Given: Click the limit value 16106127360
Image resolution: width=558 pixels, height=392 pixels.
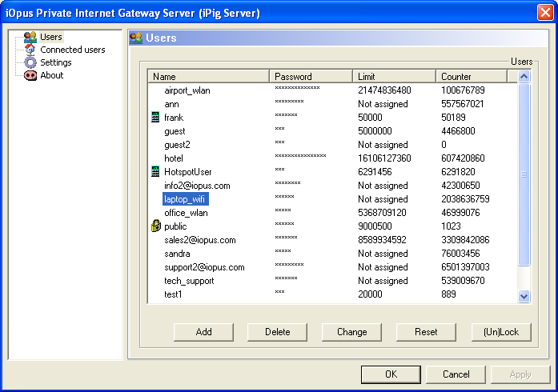Looking at the screenshot, I should coord(384,158).
